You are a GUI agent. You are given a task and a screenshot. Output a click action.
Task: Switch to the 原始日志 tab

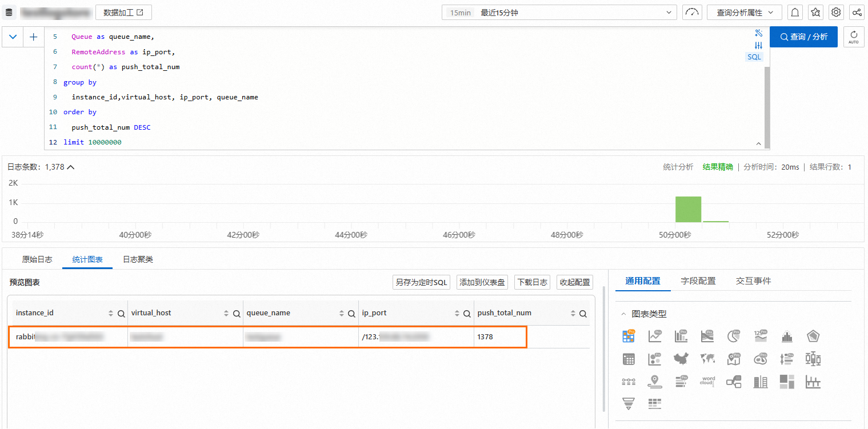point(37,259)
